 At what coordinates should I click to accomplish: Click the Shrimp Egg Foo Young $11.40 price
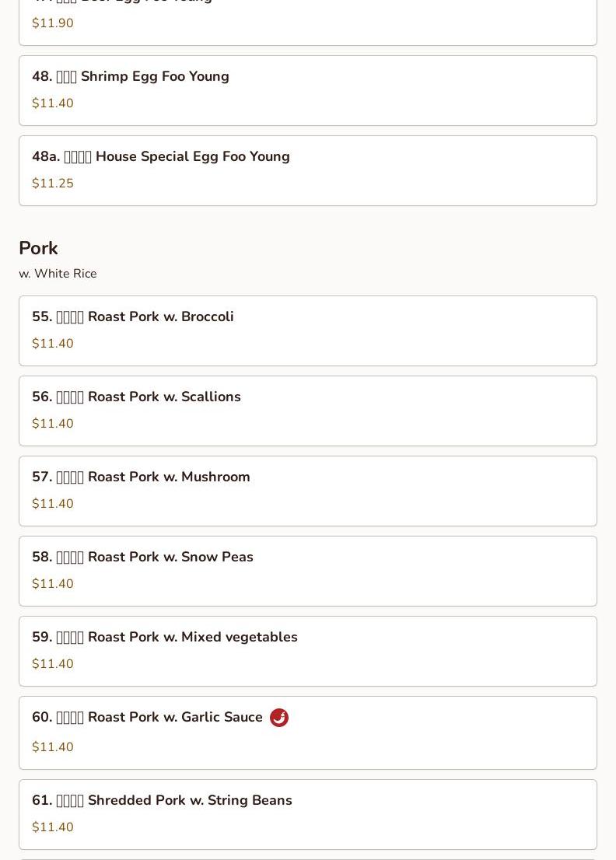click(53, 103)
